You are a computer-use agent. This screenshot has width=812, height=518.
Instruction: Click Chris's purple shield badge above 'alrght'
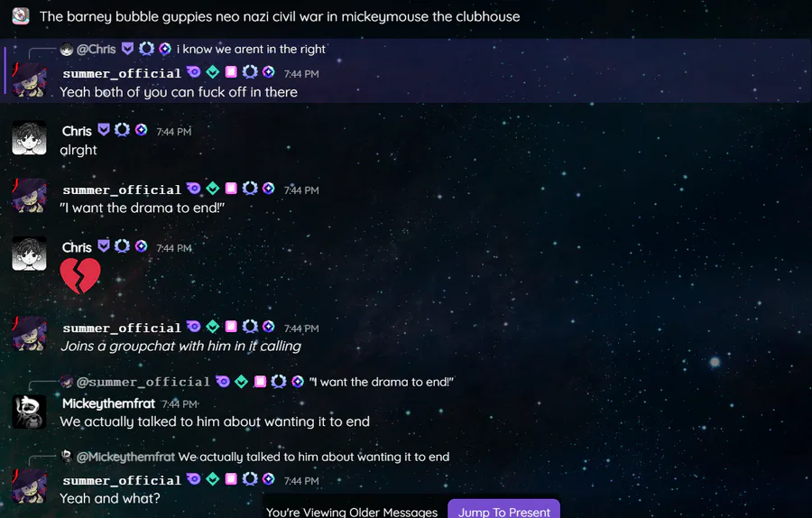click(104, 130)
